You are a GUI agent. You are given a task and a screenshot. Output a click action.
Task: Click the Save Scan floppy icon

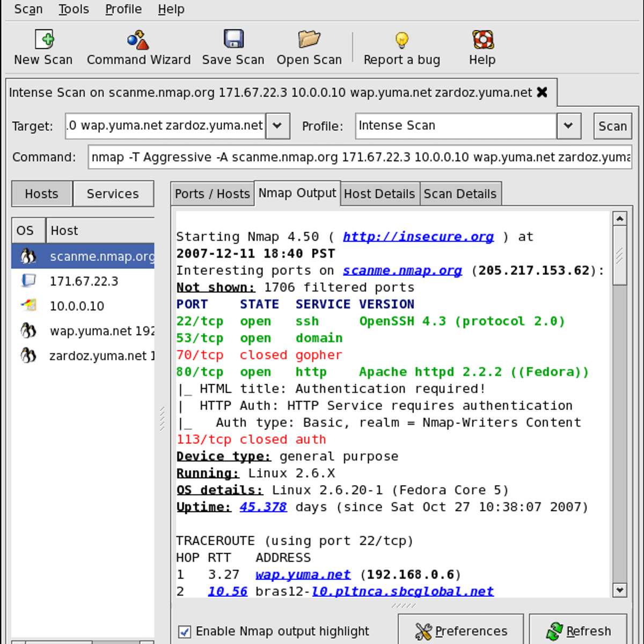pyautogui.click(x=233, y=40)
